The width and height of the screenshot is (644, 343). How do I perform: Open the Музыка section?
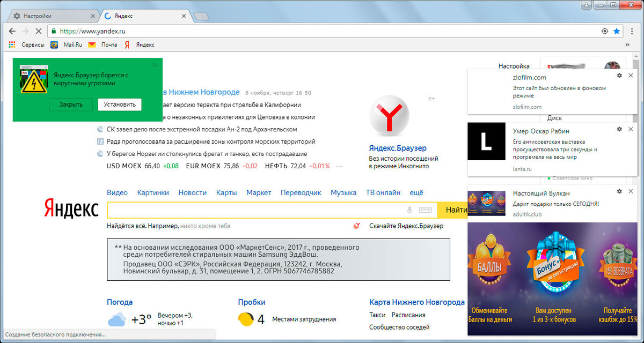343,192
